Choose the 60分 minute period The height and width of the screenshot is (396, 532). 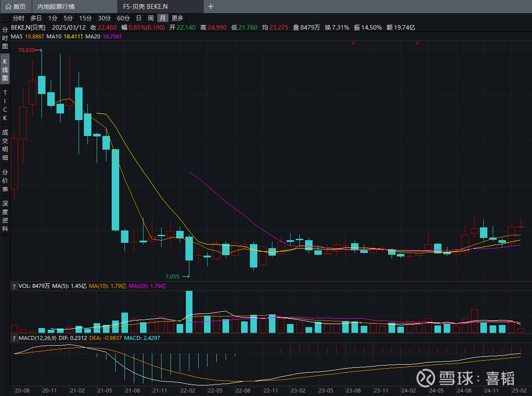(x=123, y=18)
